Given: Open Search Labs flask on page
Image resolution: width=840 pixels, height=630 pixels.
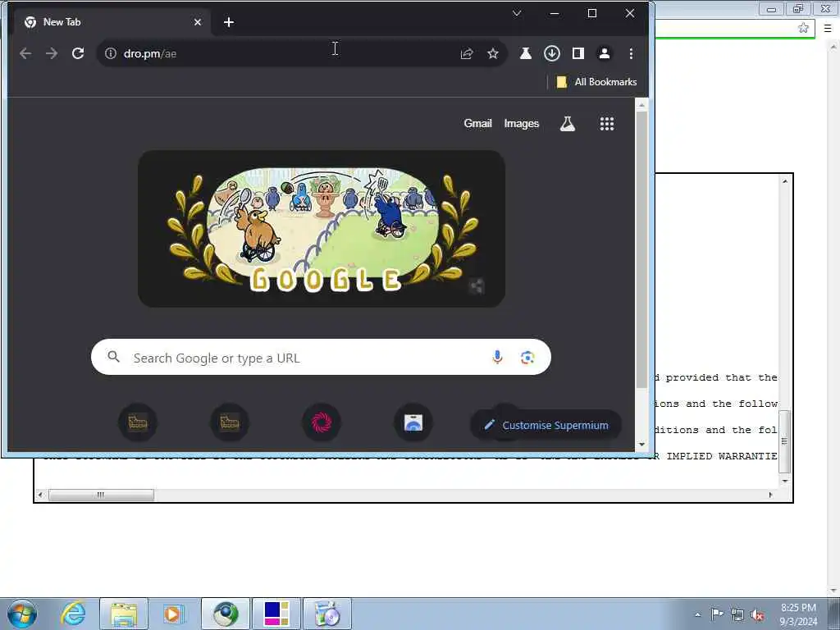Looking at the screenshot, I should 568,124.
